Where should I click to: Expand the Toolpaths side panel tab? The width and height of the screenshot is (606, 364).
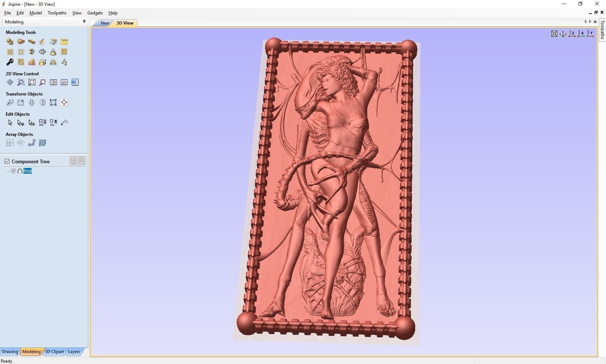[602, 30]
